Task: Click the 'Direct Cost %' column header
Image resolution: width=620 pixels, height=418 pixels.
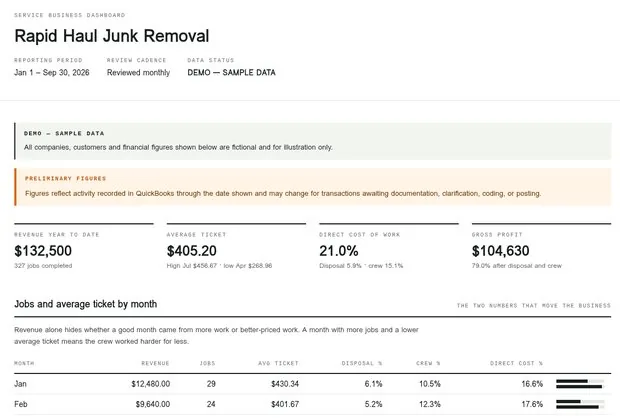Action: 516,363
